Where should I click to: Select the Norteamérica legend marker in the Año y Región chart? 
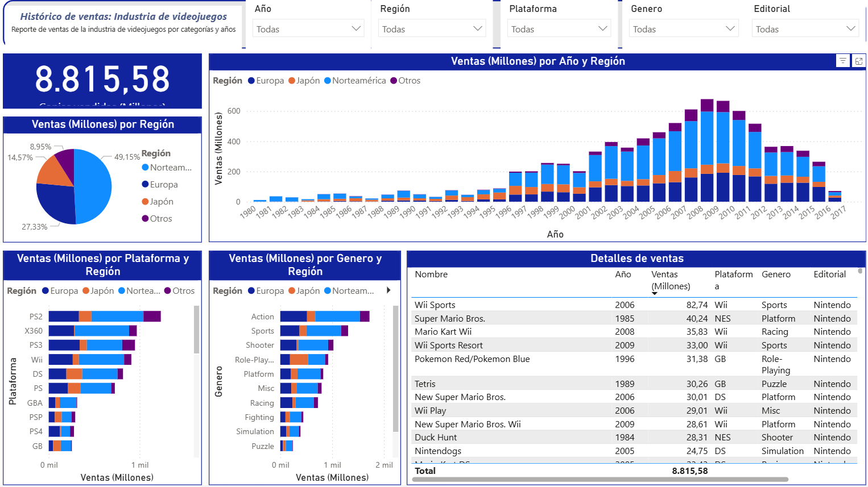coord(328,81)
